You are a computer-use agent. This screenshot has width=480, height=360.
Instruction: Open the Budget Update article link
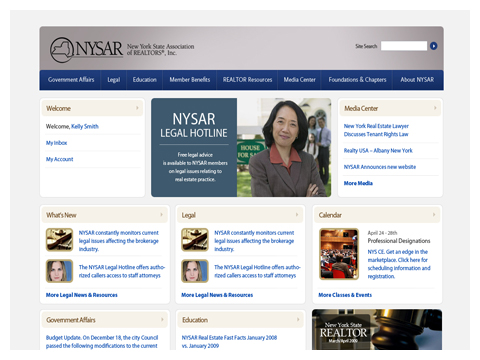pyautogui.click(x=102, y=342)
